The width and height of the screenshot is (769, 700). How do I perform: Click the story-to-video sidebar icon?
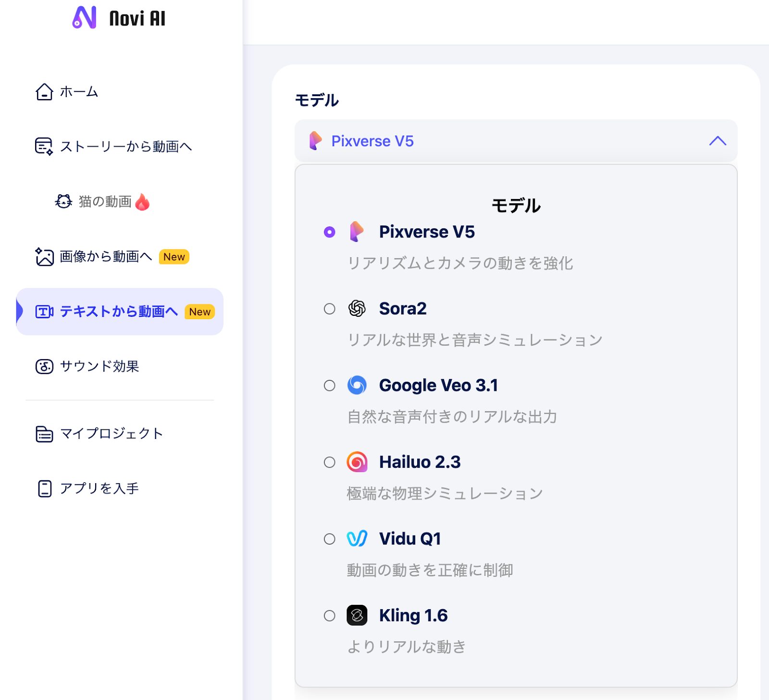click(x=44, y=146)
